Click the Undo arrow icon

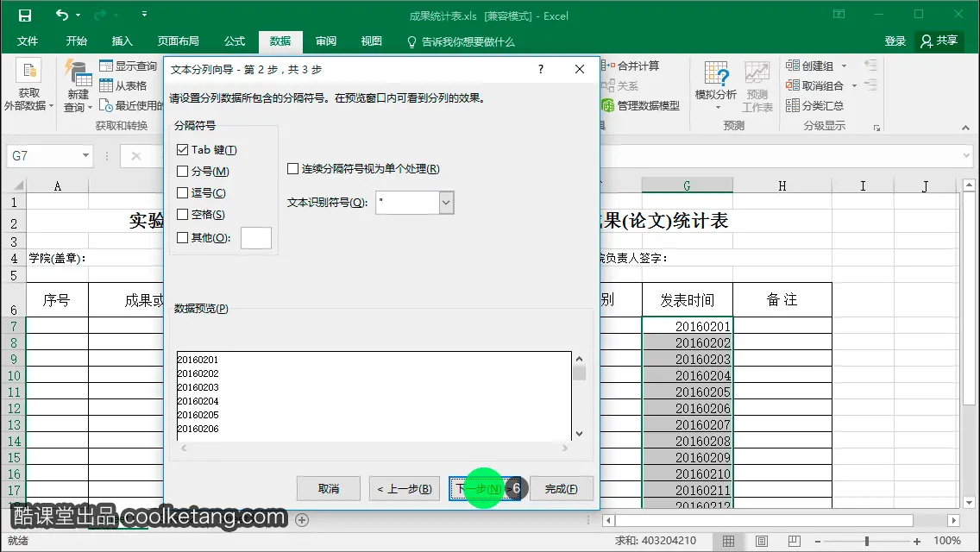click(x=61, y=15)
